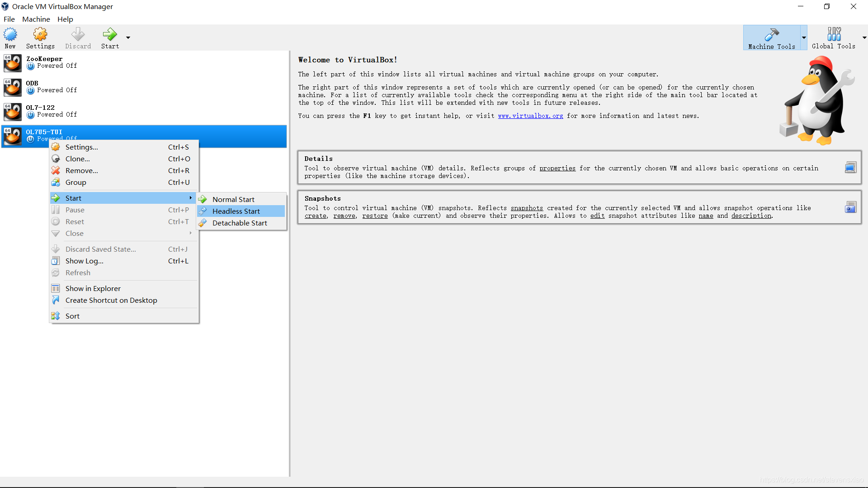Click the Pause context menu entry
Image resolution: width=868 pixels, height=488 pixels.
click(x=124, y=210)
